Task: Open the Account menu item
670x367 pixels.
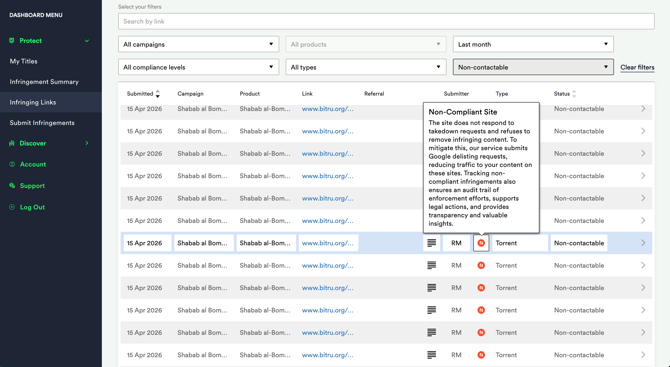Action: click(x=33, y=164)
